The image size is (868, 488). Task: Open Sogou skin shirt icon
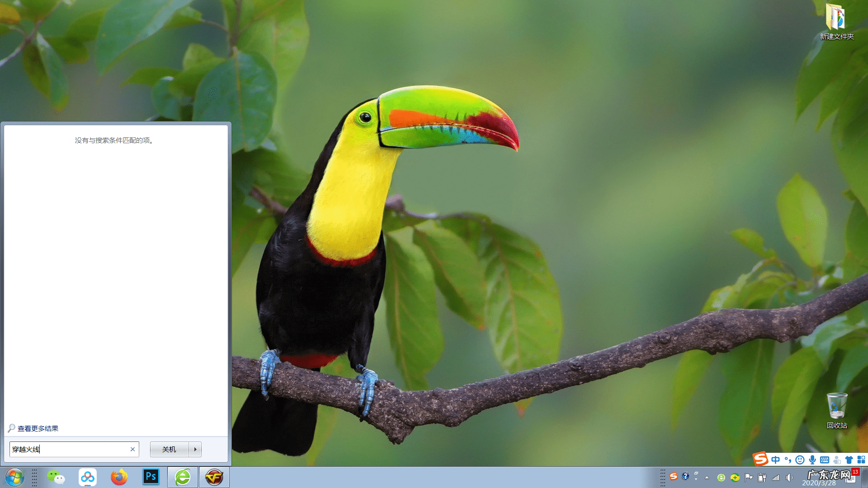coord(849,460)
